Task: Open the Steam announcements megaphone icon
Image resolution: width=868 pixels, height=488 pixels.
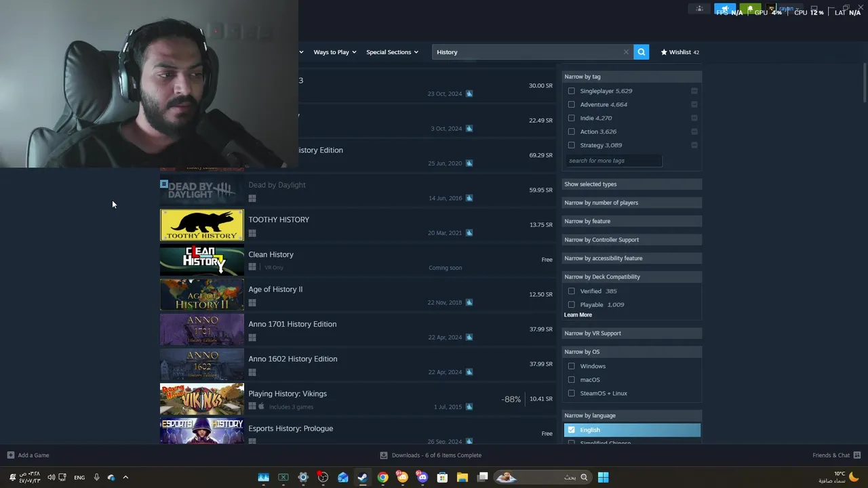Action: tap(724, 9)
